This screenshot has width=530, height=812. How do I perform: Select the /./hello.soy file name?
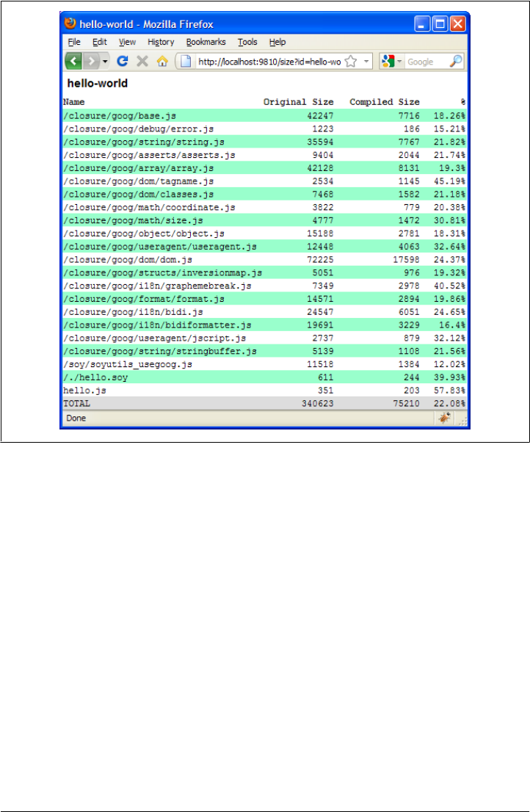coord(95,377)
